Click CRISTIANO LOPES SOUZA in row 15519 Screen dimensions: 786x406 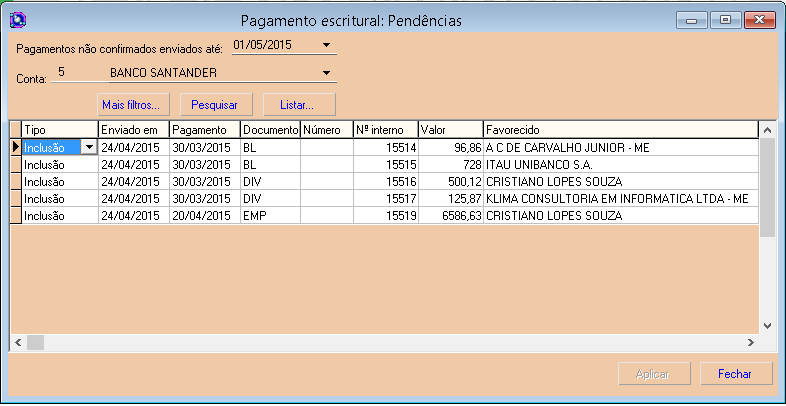621,216
